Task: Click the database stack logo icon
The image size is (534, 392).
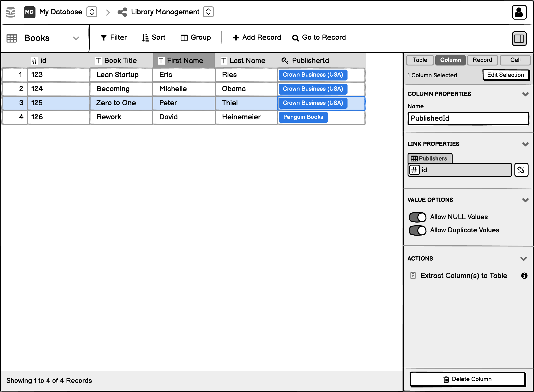Action: (x=11, y=12)
